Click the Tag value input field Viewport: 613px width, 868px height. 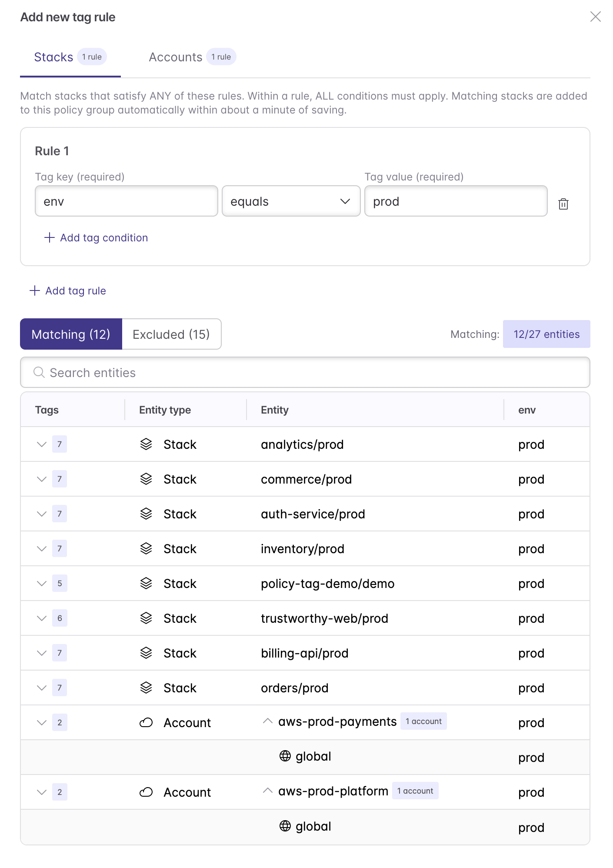(x=456, y=201)
